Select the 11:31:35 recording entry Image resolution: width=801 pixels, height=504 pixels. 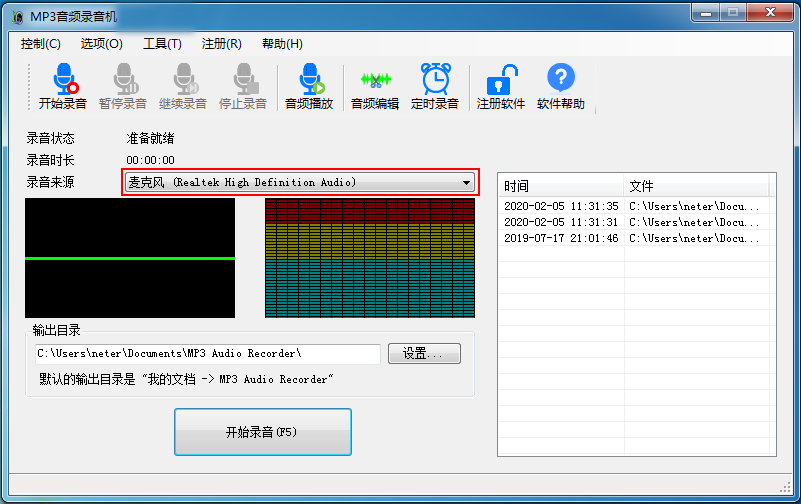[561, 206]
